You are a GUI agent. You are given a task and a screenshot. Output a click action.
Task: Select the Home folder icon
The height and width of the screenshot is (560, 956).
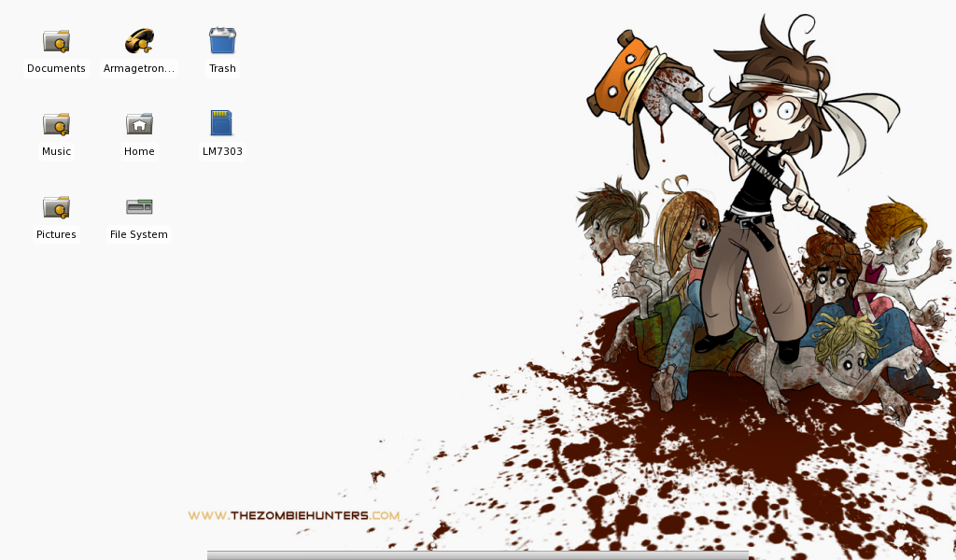tap(139, 124)
